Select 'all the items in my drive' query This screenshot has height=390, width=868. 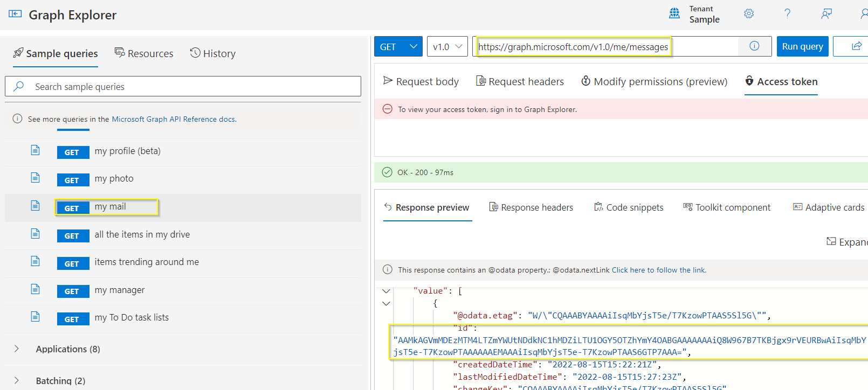(x=142, y=234)
